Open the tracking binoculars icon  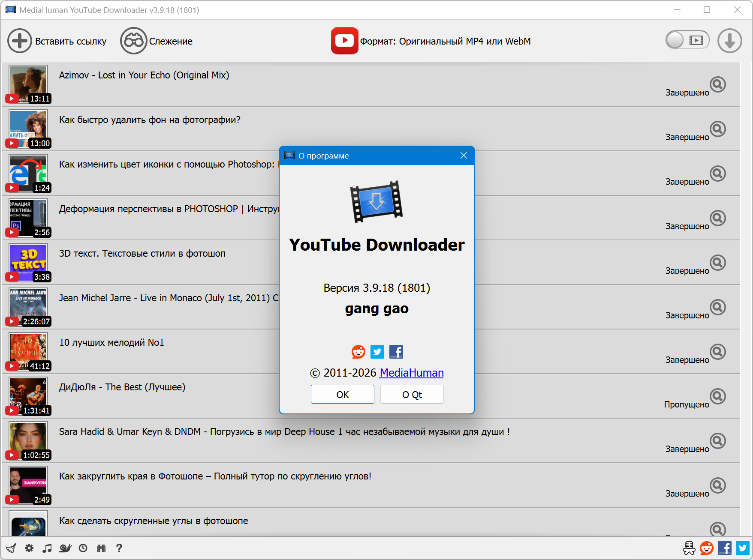tap(133, 41)
